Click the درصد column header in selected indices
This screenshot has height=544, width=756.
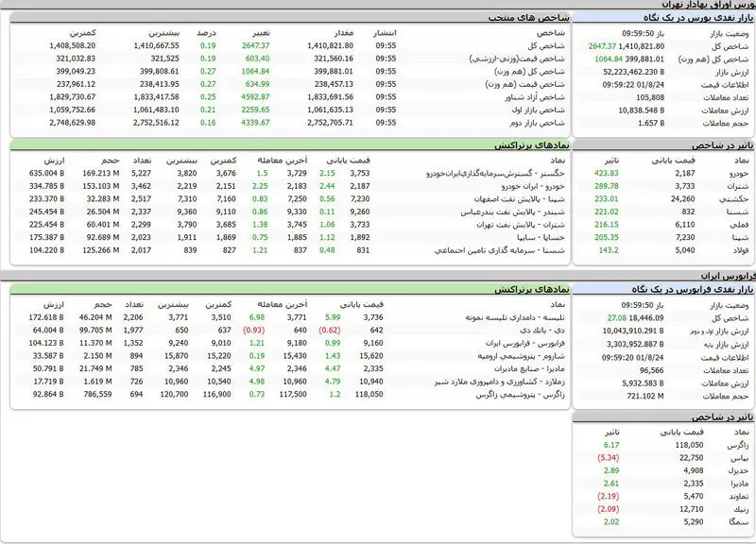pyautogui.click(x=206, y=33)
